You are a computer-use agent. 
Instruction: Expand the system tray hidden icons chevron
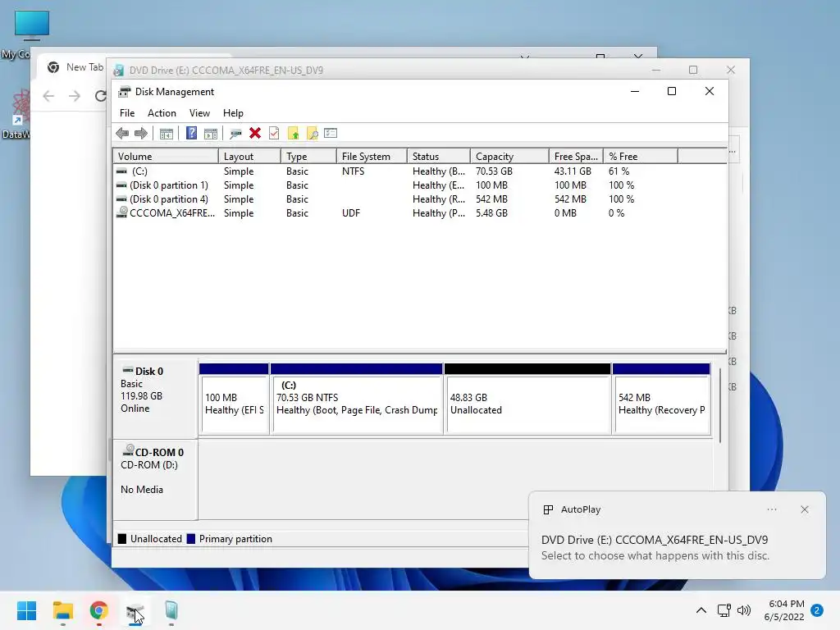point(701,610)
